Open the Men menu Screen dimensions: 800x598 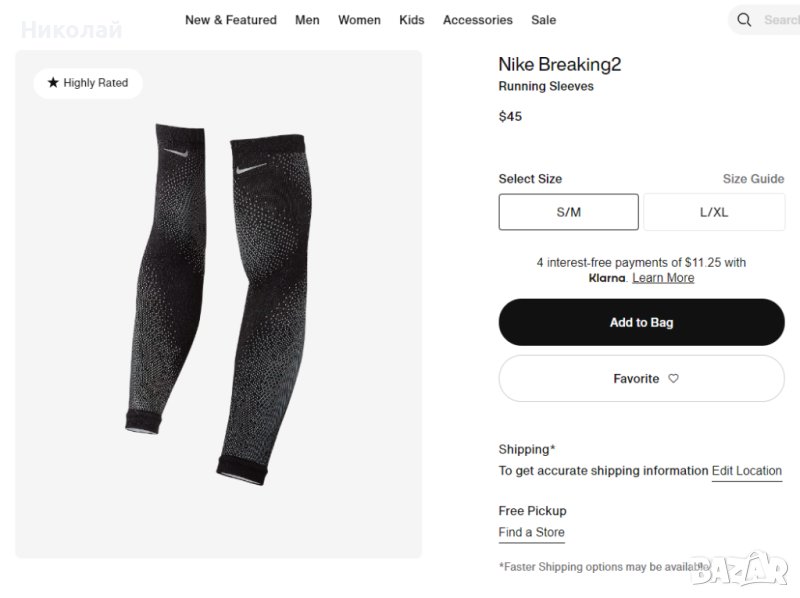click(307, 20)
